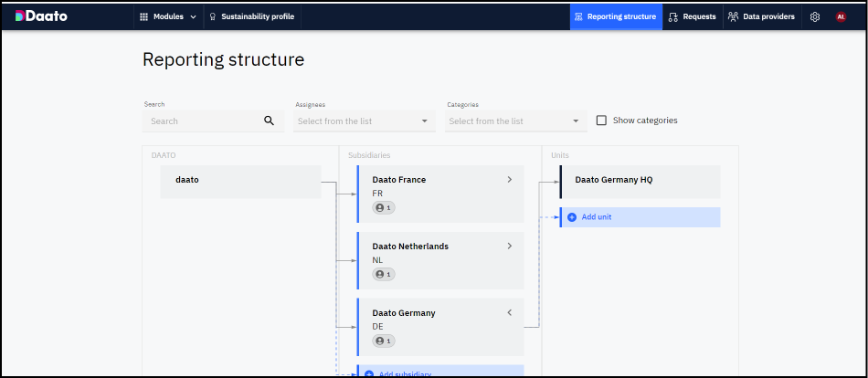Click the magnifying glass search icon
This screenshot has height=378, width=868.
(x=269, y=121)
